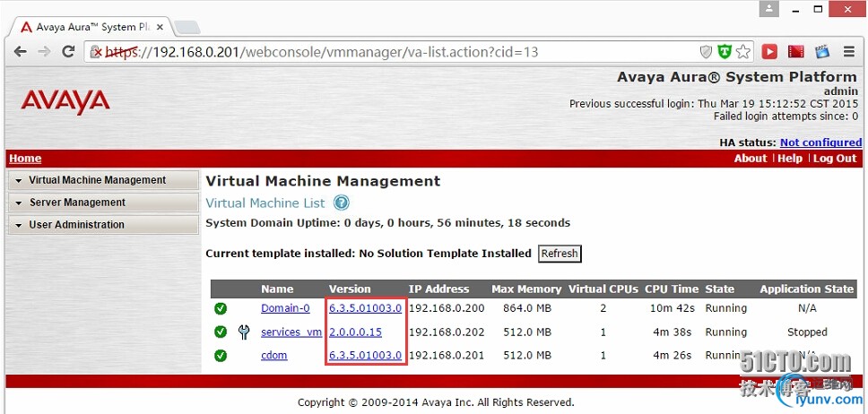Click the Running state in the Domain-0 row

click(725, 308)
